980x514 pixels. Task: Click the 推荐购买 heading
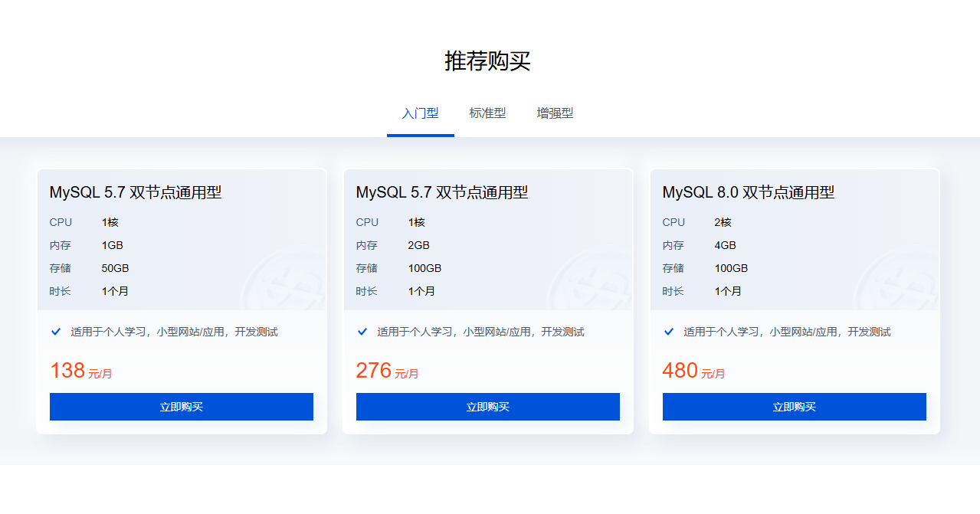coord(488,61)
